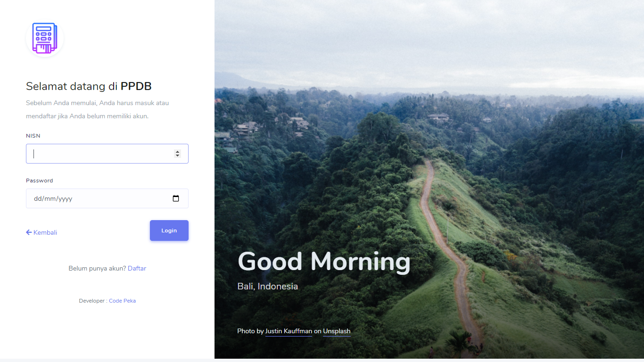The image size is (644, 362).
Task: Go back using the Kembali link text
Action: point(45,232)
